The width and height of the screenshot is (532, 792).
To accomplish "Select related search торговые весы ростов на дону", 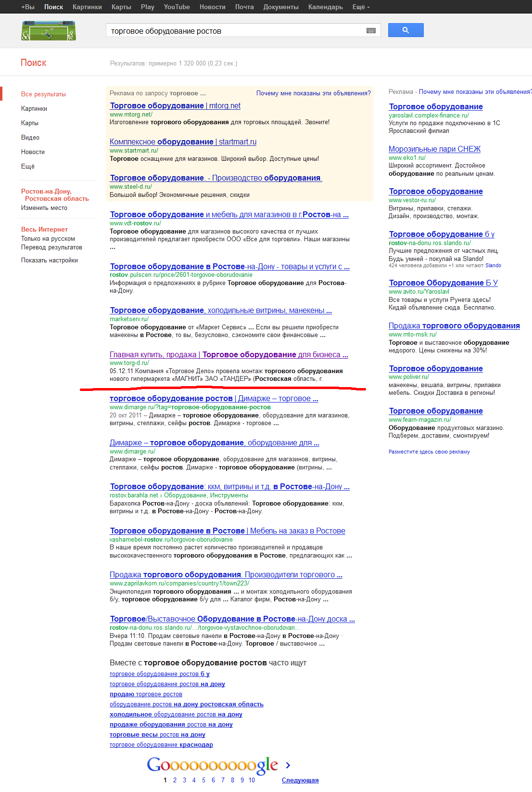I will point(157,735).
